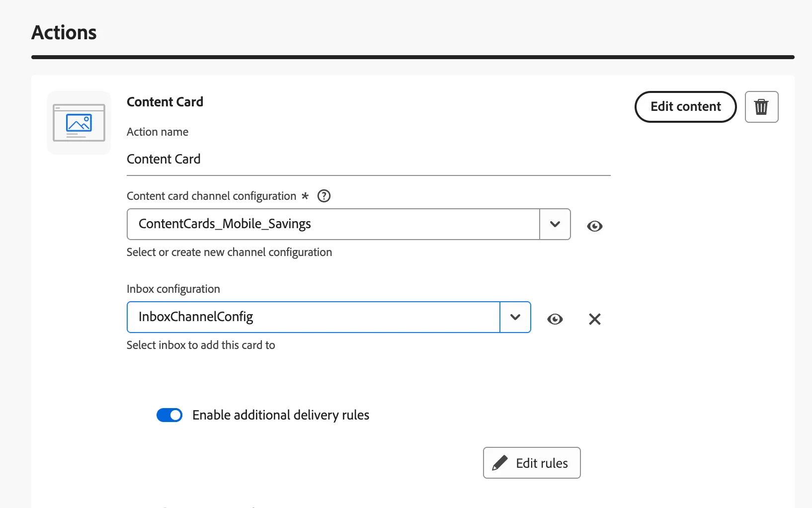Preview ContentCards_Mobile_Savings configuration via eye icon
This screenshot has height=508, width=812.
(594, 226)
